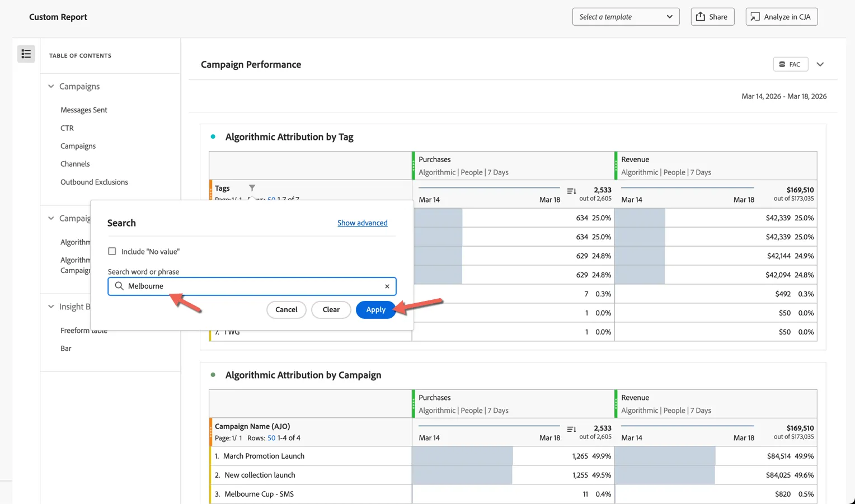
Task: Toggle the table of contents panel icon
Action: pos(26,54)
